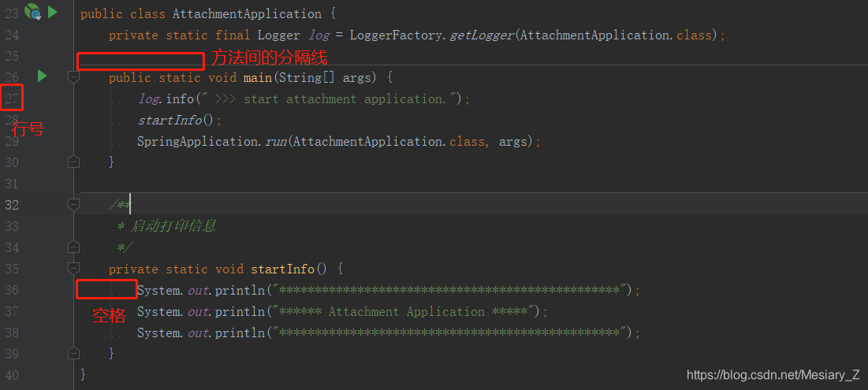Click fold end marker at line 39
Image resolution: width=868 pixels, height=390 pixels.
(x=73, y=352)
